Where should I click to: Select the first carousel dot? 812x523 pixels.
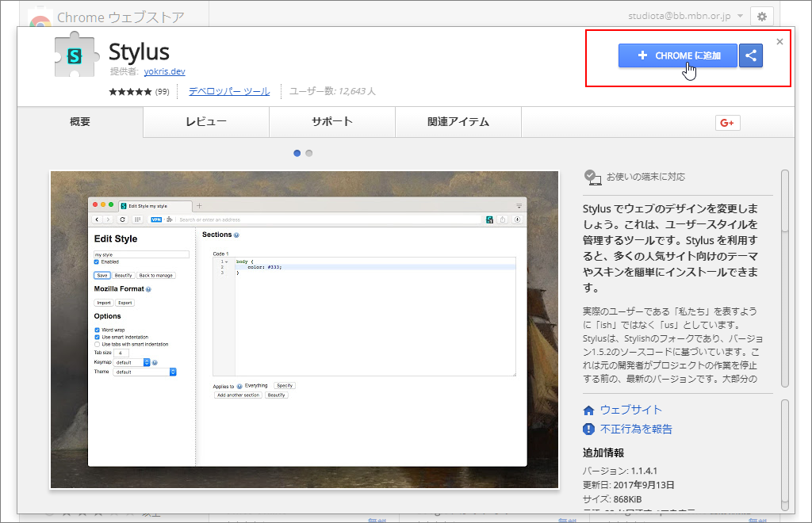(297, 153)
